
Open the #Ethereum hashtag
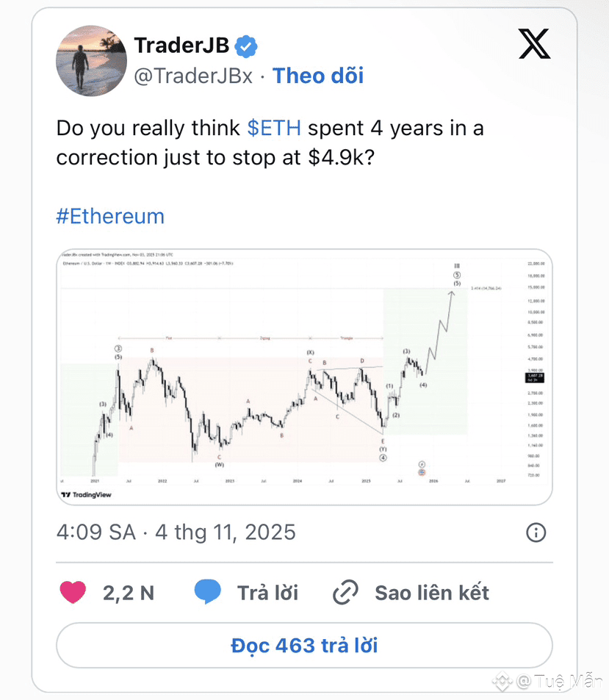[x=110, y=216]
